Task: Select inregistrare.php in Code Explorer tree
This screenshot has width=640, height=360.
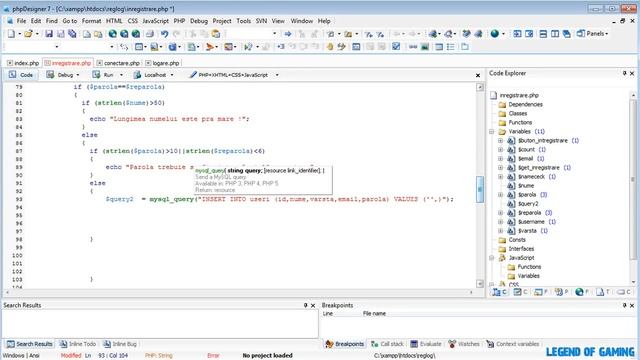Action: pyautogui.click(x=514, y=95)
